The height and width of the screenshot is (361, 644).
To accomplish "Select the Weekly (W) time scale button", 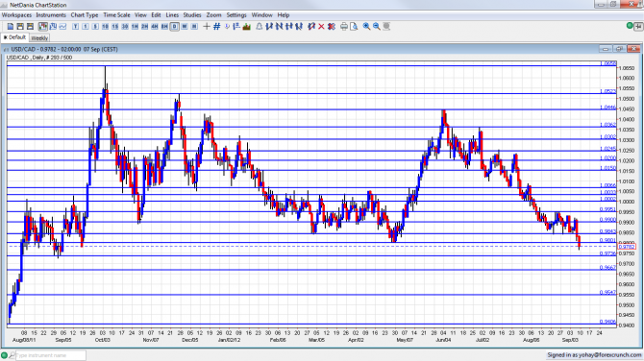I will 185,27.
